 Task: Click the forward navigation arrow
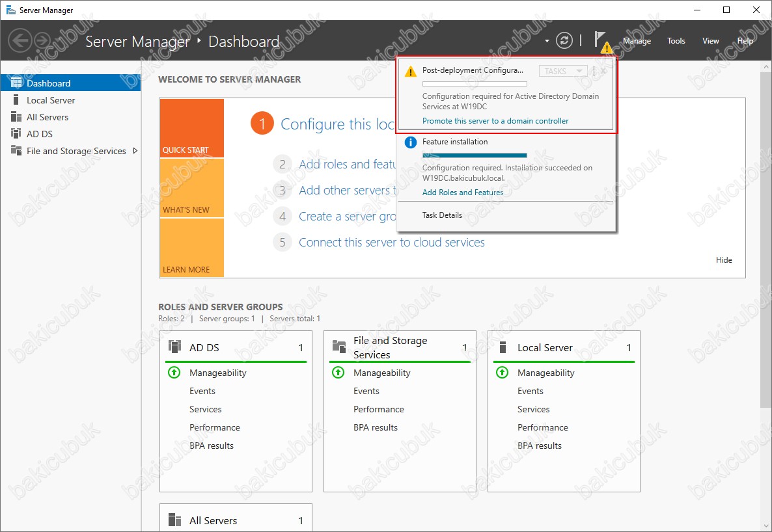tap(42, 40)
